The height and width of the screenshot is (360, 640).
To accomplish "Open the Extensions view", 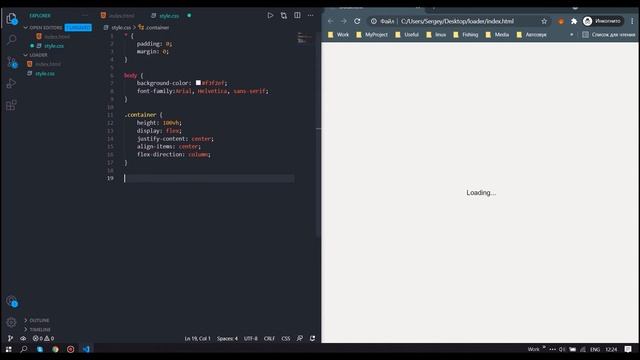I will [11, 105].
